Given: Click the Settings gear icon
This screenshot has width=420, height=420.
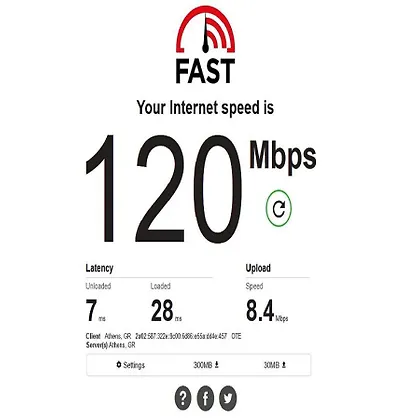Looking at the screenshot, I should pyautogui.click(x=119, y=365).
